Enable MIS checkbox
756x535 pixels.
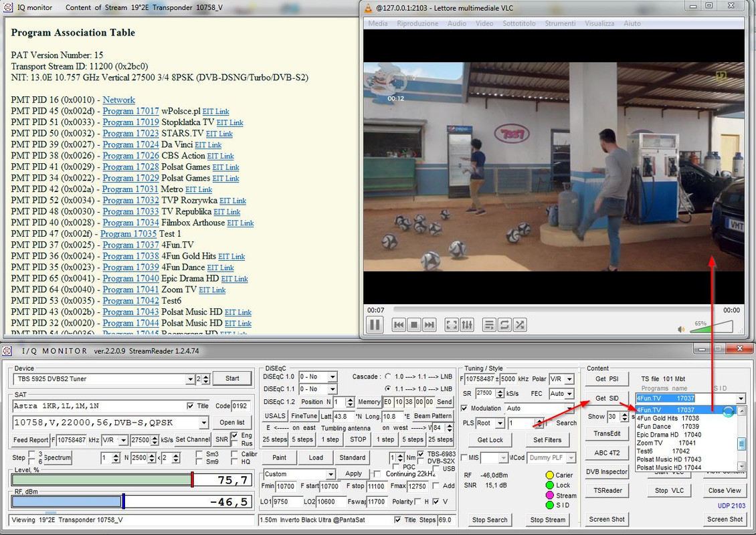coord(464,457)
